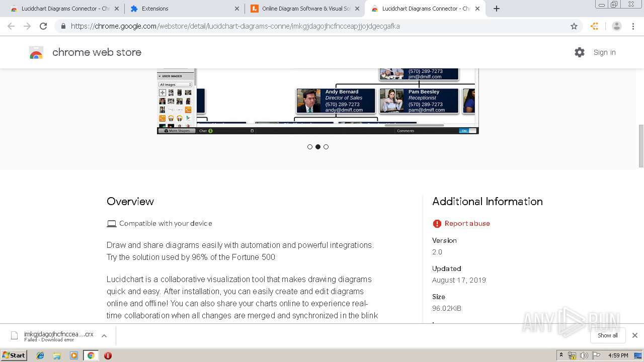Select third screenshot carousel dot
The image size is (644, 362).
click(326, 147)
